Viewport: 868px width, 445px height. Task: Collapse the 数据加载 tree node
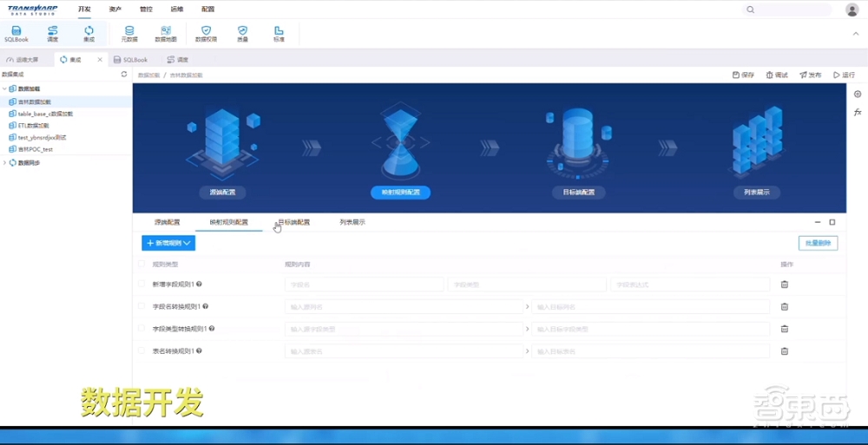(x=5, y=88)
